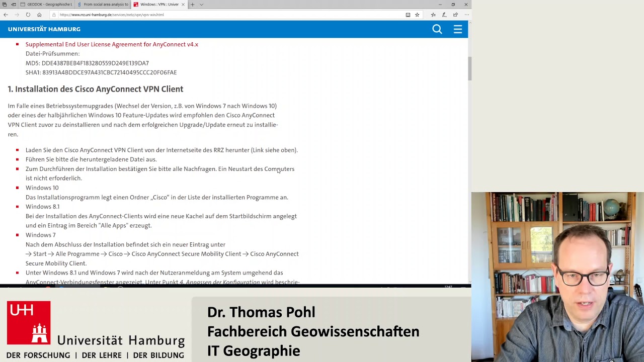Viewport: 644px width, 362px height.
Task: Click the Universität Hamburg banner logo
Action: point(96,330)
